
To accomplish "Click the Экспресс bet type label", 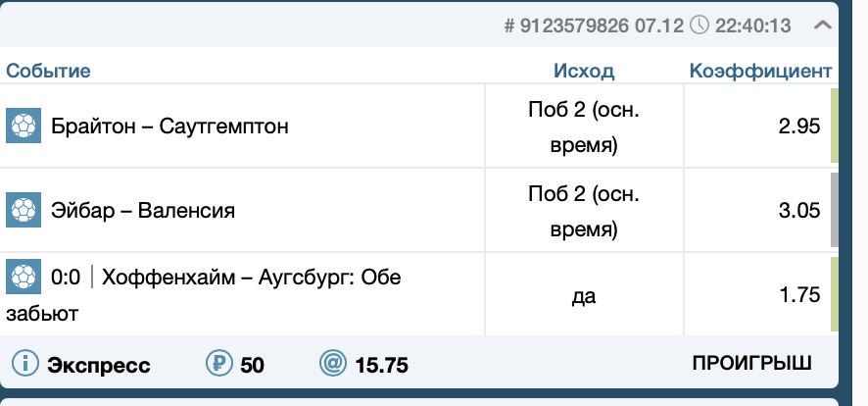I will coord(99,366).
